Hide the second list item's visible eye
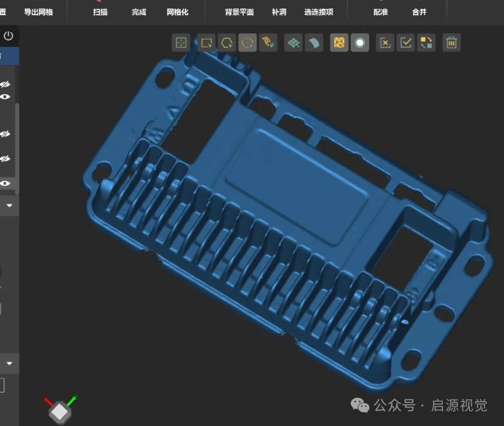This screenshot has width=504, height=426. [5, 97]
